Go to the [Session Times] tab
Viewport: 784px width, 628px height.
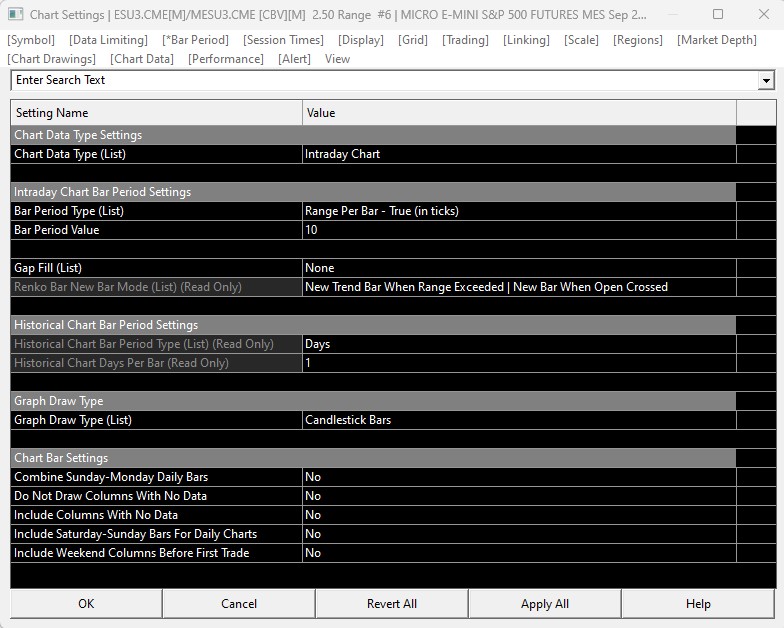coord(283,40)
